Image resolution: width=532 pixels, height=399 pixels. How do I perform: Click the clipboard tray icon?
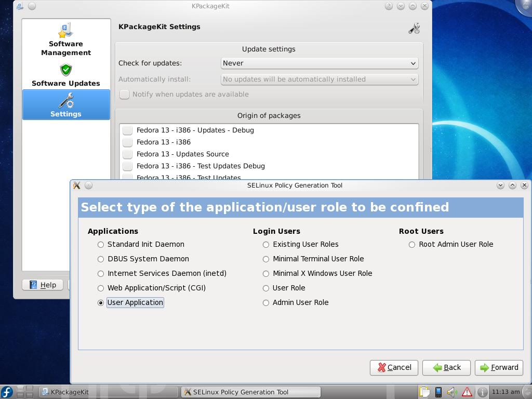coord(424,392)
